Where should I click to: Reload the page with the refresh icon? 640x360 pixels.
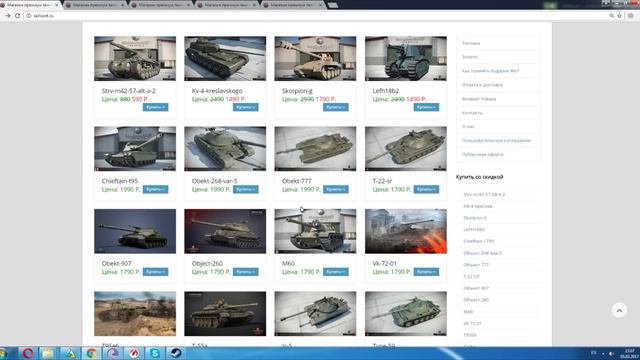click(17, 16)
